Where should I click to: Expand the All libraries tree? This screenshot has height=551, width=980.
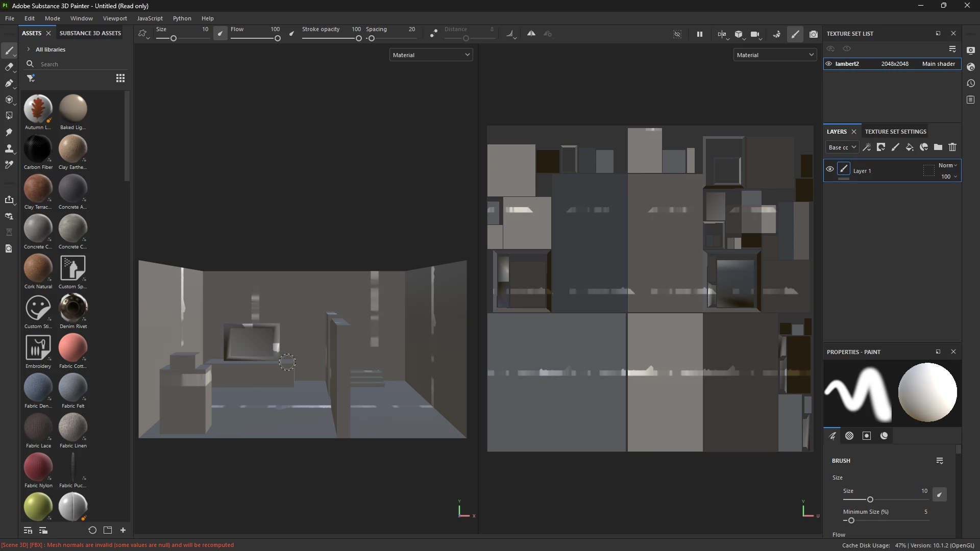pos(29,49)
